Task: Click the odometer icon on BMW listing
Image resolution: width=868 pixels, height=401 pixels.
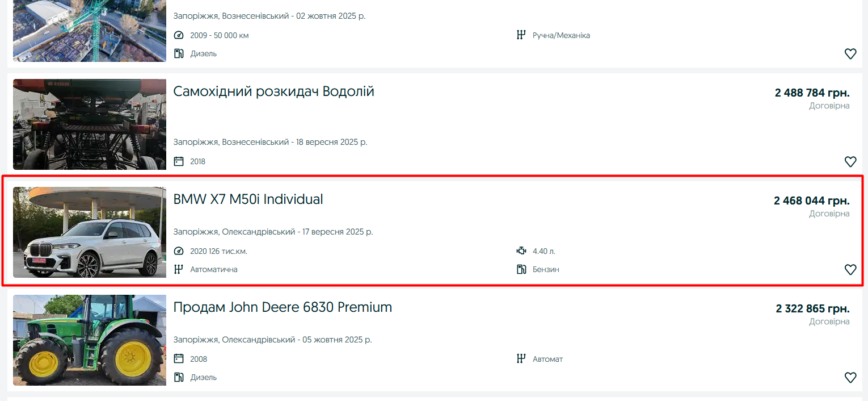Action: (179, 251)
